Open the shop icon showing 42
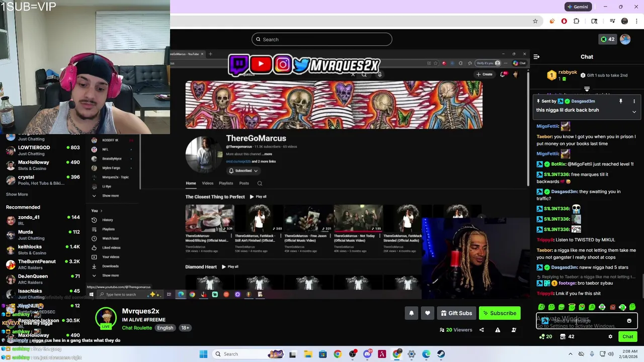644x362 pixels. pyautogui.click(x=567, y=337)
